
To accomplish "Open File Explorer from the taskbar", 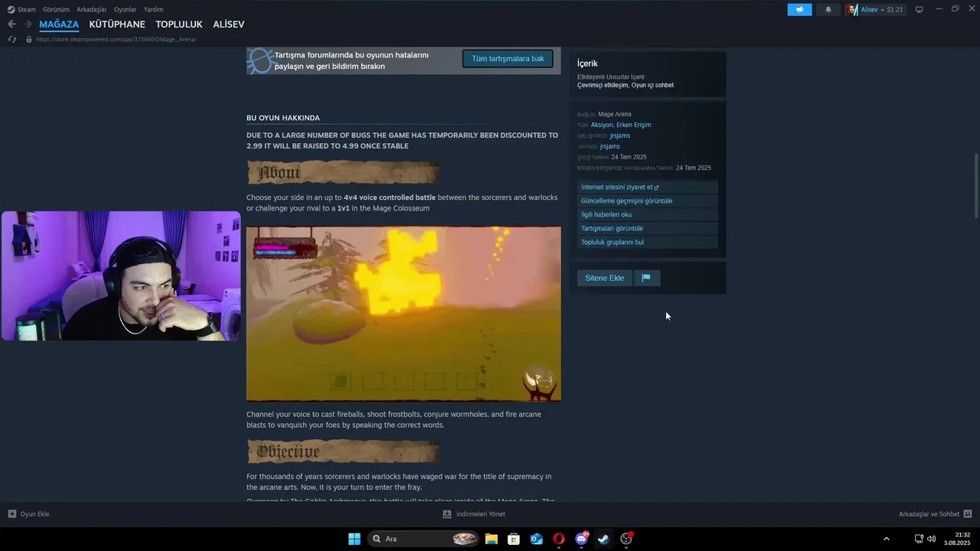I will (x=492, y=539).
